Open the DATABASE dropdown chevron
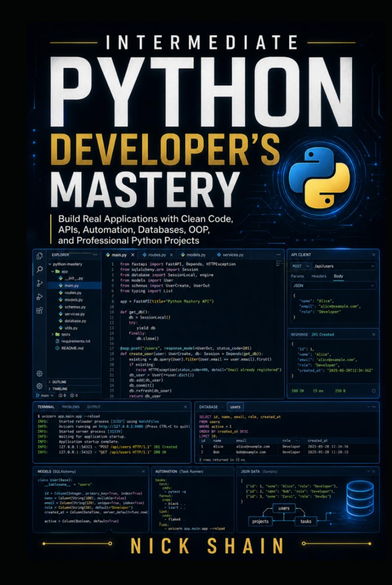The width and height of the screenshot is (392, 585). pos(222,407)
